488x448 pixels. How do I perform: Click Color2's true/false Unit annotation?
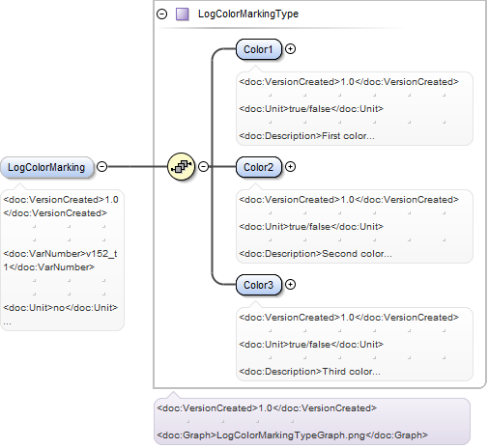point(311,227)
